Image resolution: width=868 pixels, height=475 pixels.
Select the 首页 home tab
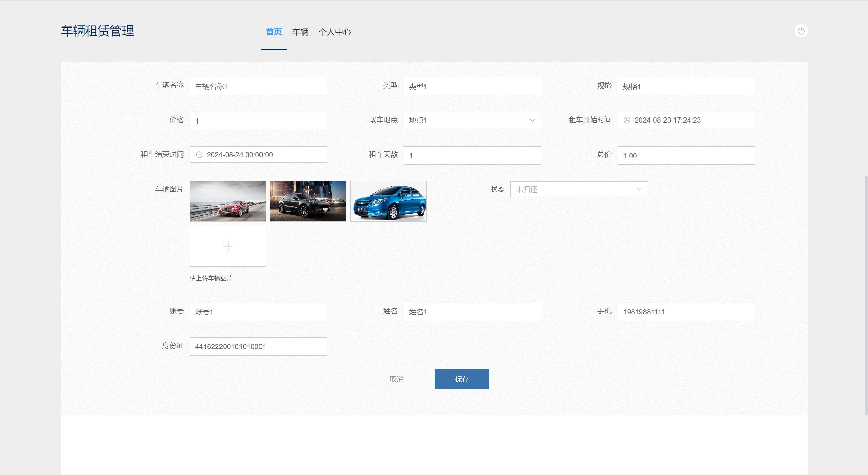tap(273, 32)
